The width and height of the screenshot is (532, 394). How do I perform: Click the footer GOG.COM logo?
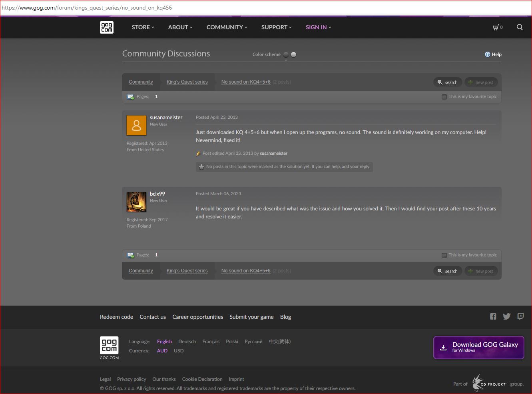109,348
